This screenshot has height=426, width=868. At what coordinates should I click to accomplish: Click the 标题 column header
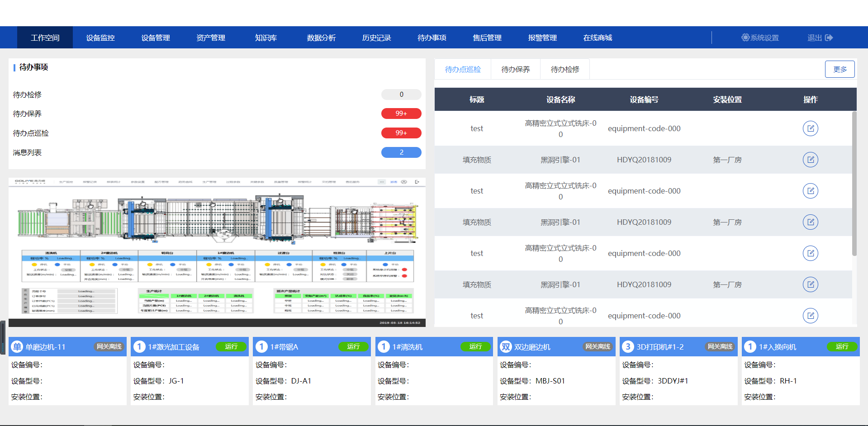pos(477,99)
